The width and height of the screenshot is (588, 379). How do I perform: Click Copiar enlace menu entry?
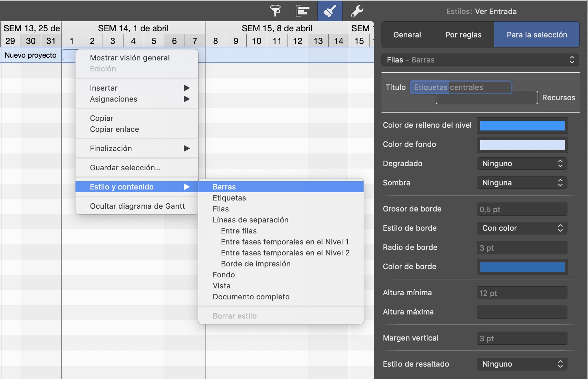(114, 129)
